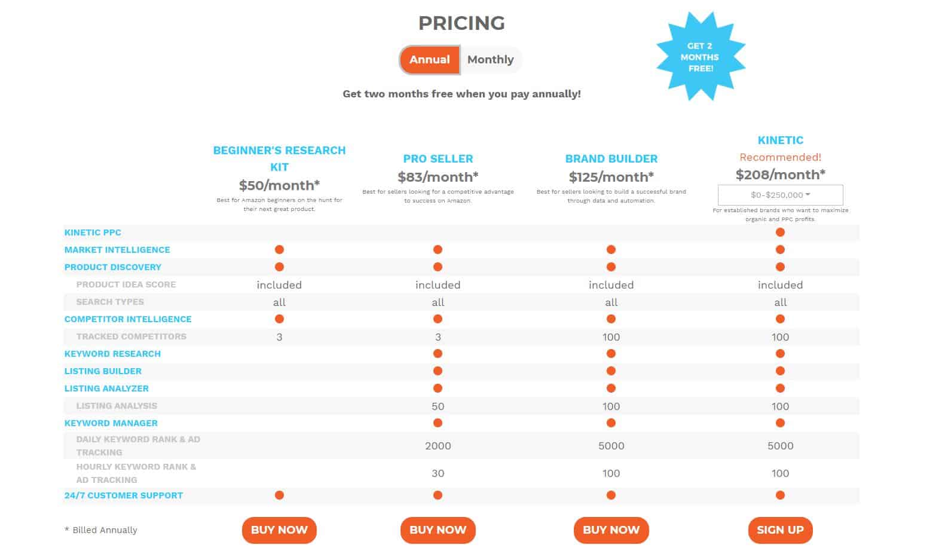Switch pricing to Monthly billing
Viewport: 945px width, 560px height.
tap(491, 60)
